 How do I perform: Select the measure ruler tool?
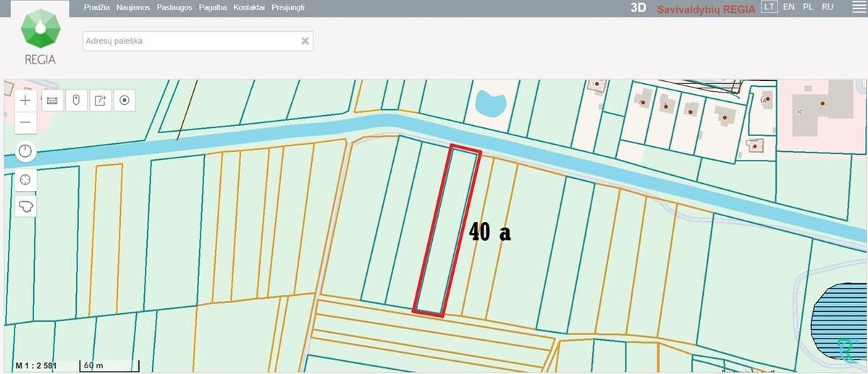click(53, 101)
